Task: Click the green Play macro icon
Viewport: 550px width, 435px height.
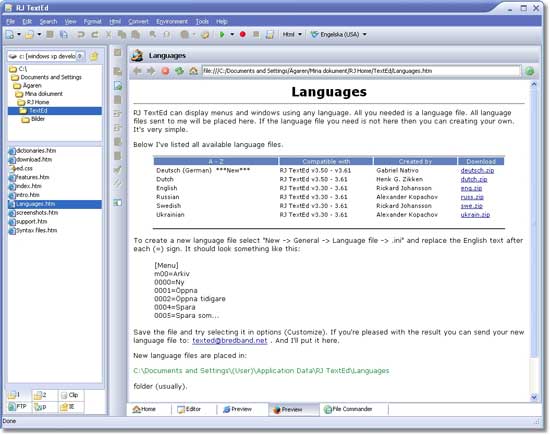Action: [222, 35]
